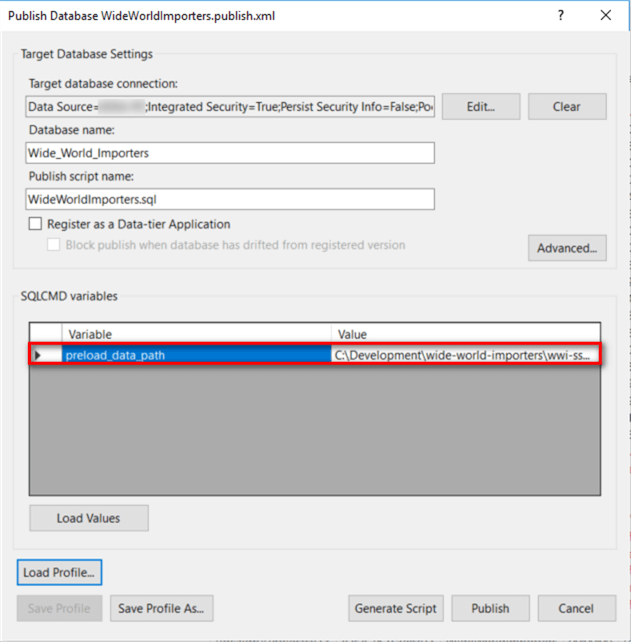This screenshot has height=642, width=631.
Task: Click the Publish script name field
Action: [230, 199]
